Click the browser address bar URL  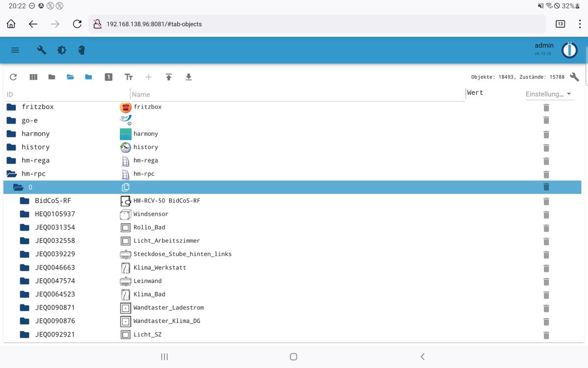click(x=154, y=24)
